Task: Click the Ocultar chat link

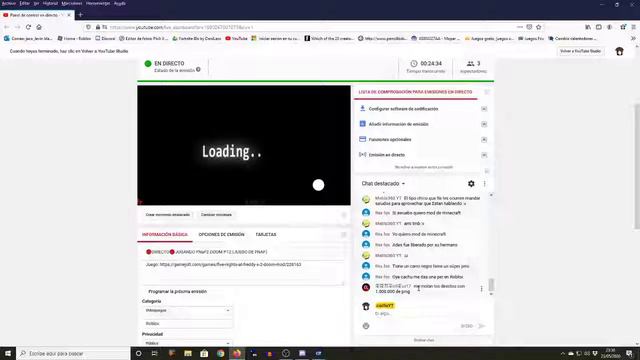Action: [x=424, y=340]
